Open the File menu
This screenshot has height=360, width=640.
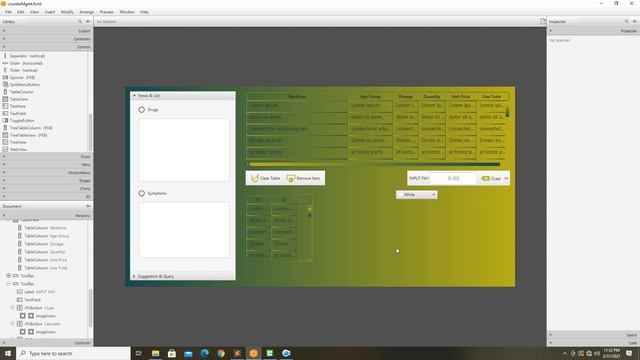pos(8,12)
